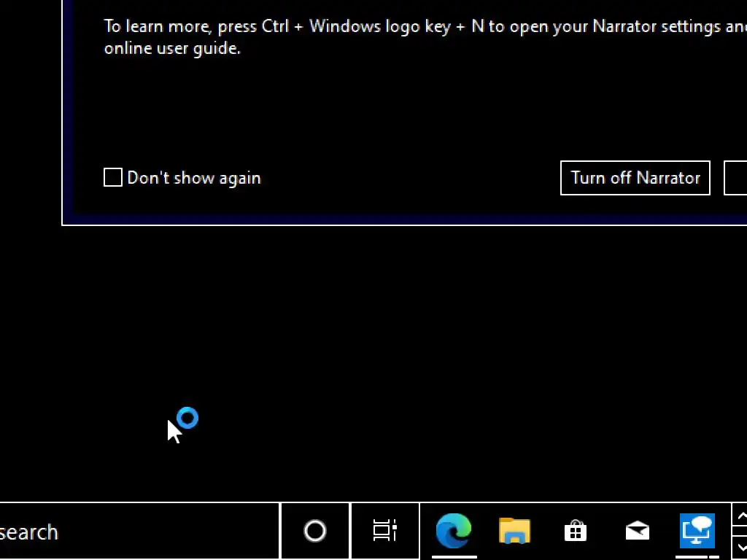Open Task View from taskbar
The width and height of the screenshot is (747, 560).
[385, 531]
